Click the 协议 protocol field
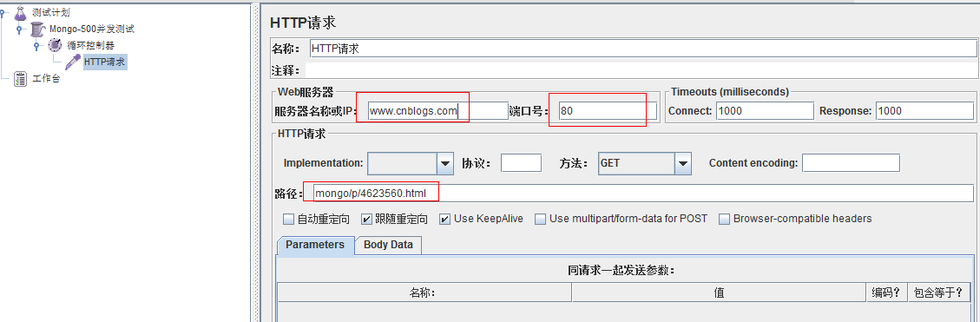980x322 pixels. click(522, 163)
